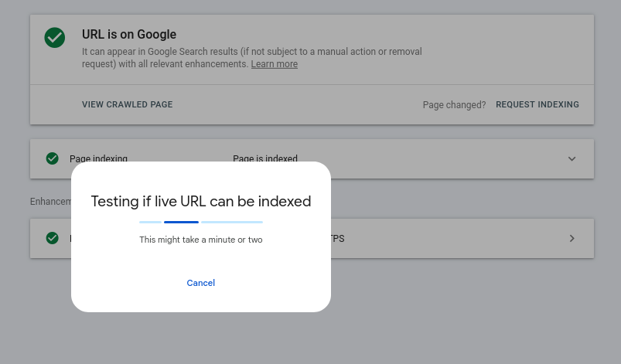621x364 pixels.
Task: Click REQUEST INDEXING
Action: tap(537, 104)
